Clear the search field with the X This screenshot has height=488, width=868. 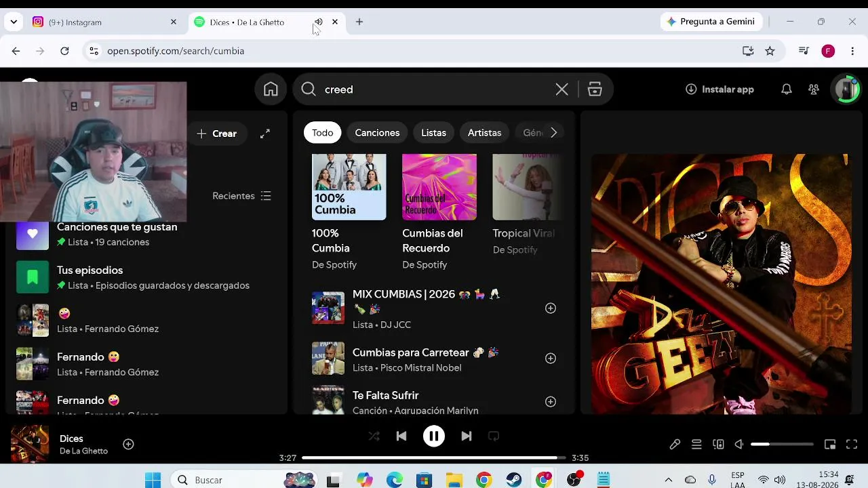[561, 89]
